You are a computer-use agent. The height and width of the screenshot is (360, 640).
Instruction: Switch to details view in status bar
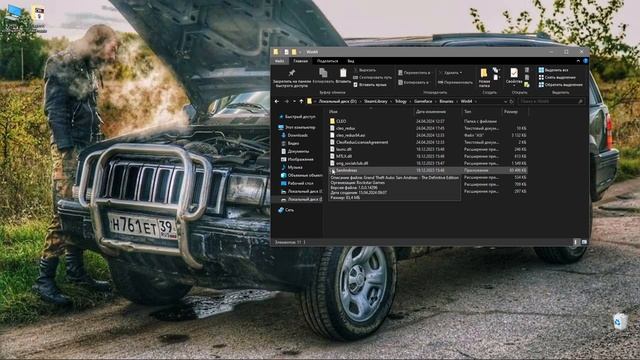576,242
